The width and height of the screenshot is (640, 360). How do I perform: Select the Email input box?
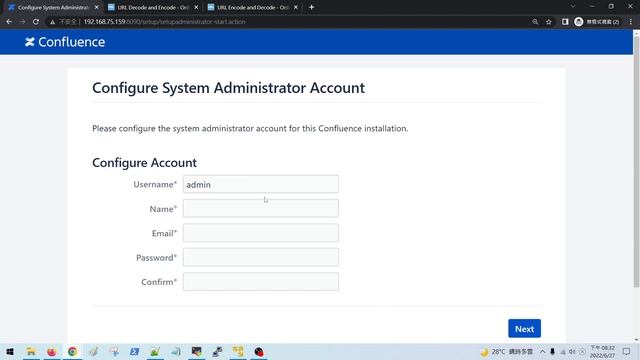(x=260, y=233)
